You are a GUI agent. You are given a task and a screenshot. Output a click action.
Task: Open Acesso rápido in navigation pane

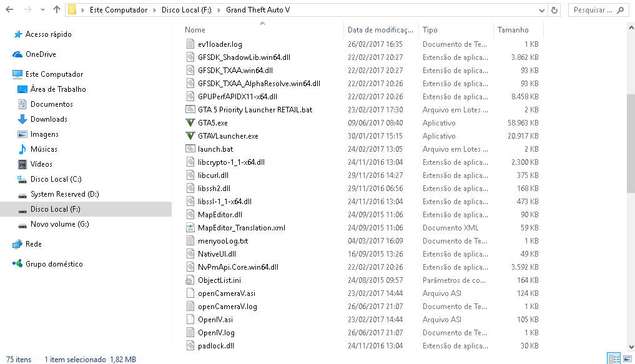(48, 34)
